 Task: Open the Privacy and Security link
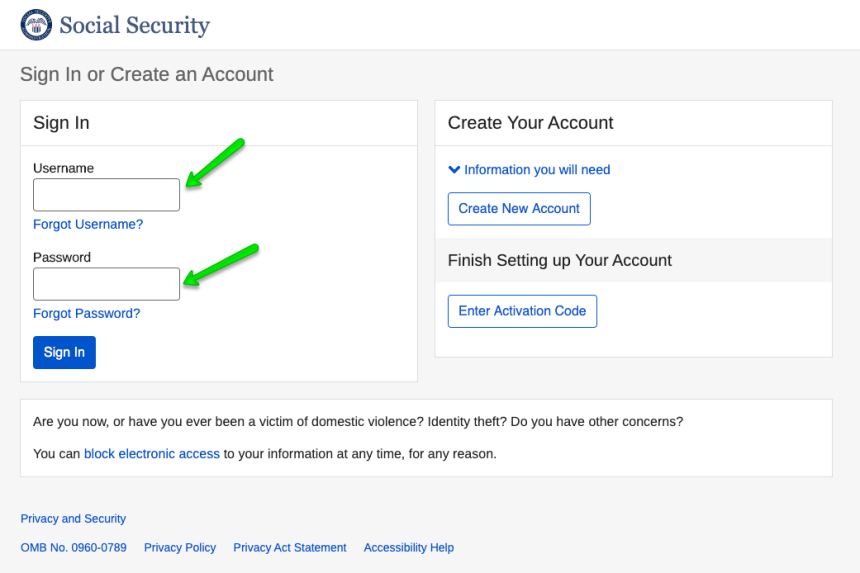pyautogui.click(x=73, y=519)
